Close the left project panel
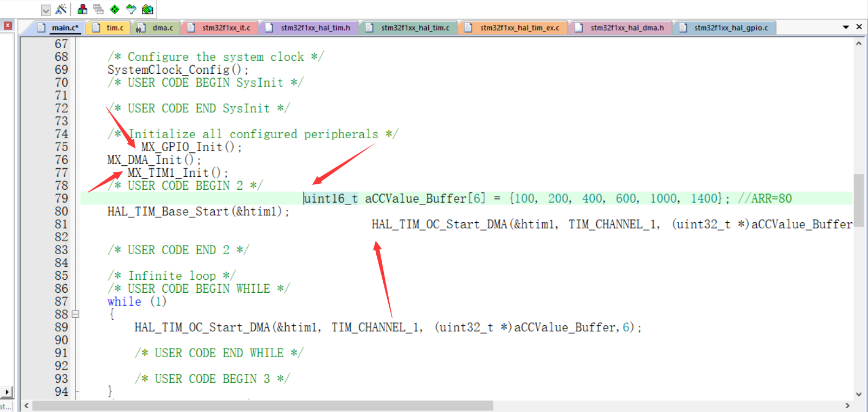Image resolution: width=868 pixels, height=412 pixels. pos(8,25)
